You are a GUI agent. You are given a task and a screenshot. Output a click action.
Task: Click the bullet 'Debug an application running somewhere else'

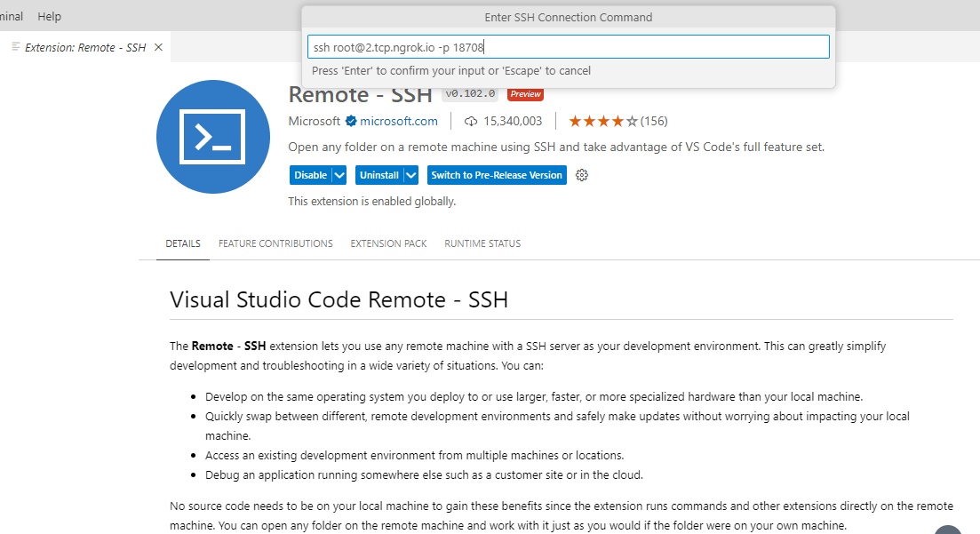(x=424, y=474)
